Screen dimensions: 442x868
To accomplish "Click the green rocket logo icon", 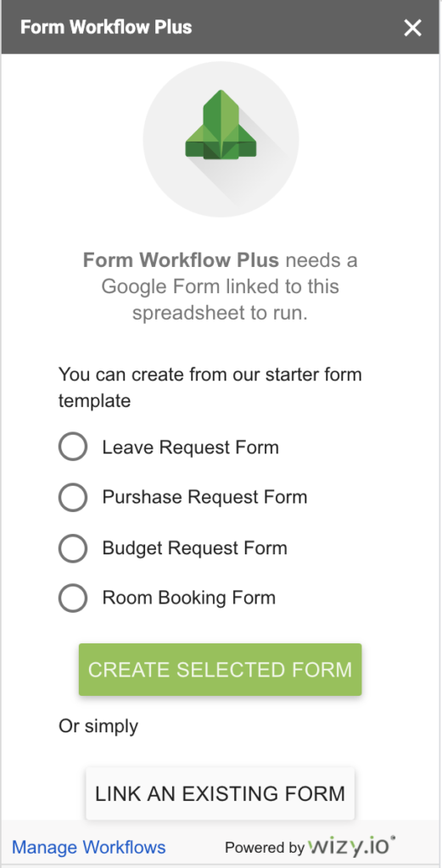I will tap(221, 125).
